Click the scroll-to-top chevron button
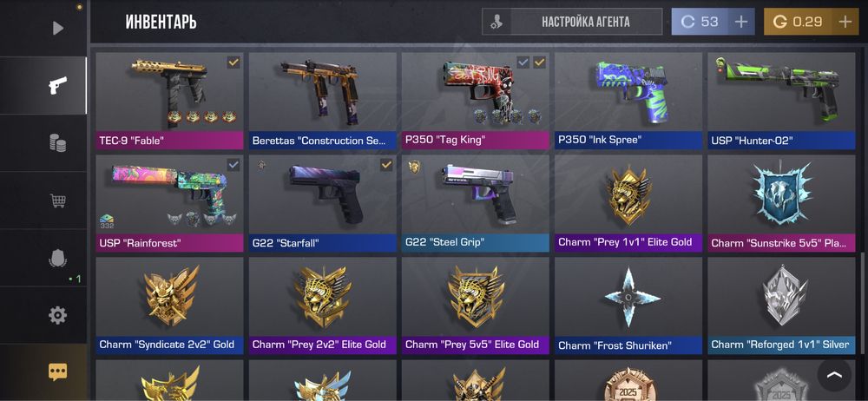Screen dimensions: 868x401 pos(834,375)
